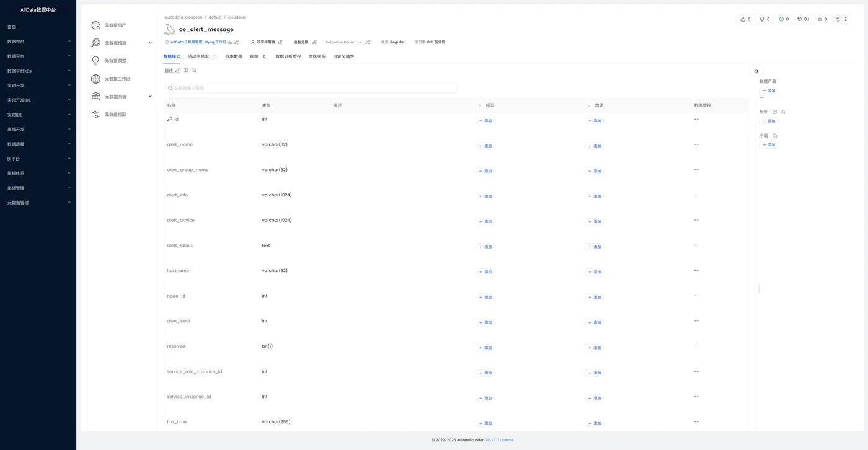Select the fire_time column name
The image size is (868, 450).
click(x=177, y=422)
